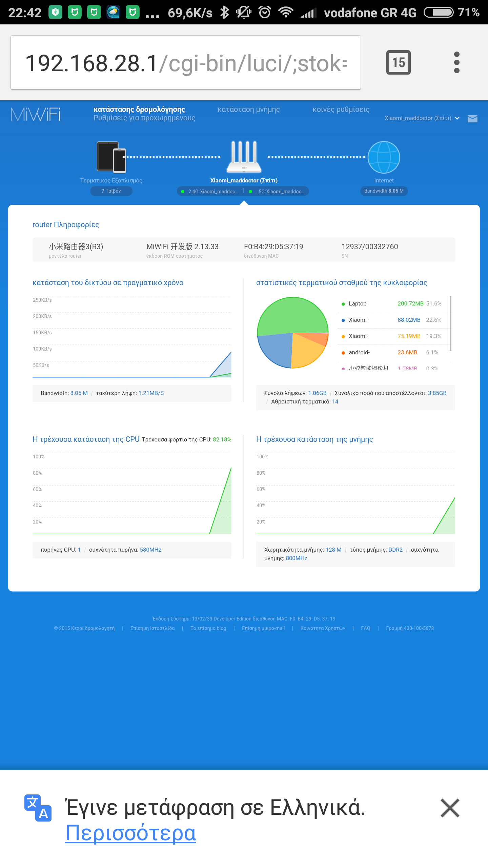Image resolution: width=488 pixels, height=868 pixels.
Task: Click the Bandwidth 8.05 M badge
Action: coord(384,191)
